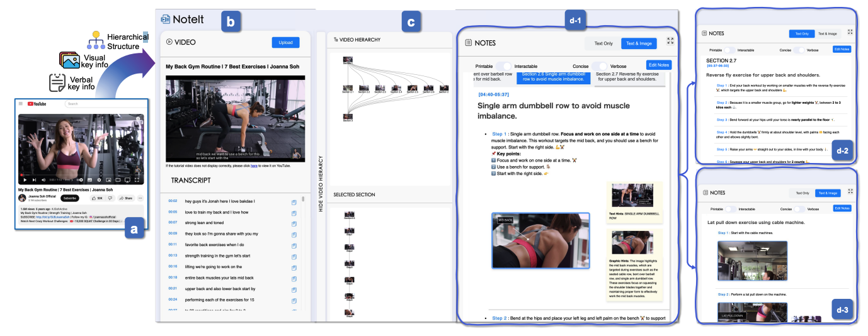Click Edit Notes in lat pull down panel

tap(842, 208)
